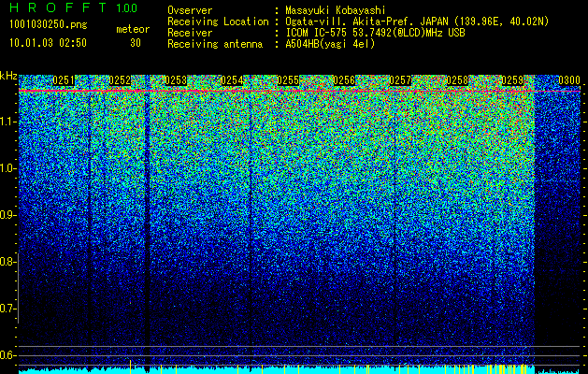Click the 0259 time marker
The height and width of the screenshot is (374, 588).
pos(513,80)
